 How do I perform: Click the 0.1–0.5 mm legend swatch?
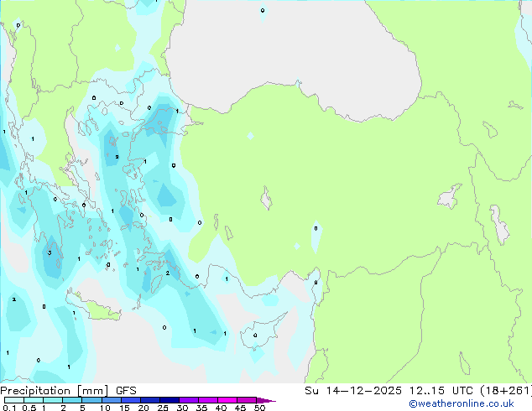click(14, 400)
